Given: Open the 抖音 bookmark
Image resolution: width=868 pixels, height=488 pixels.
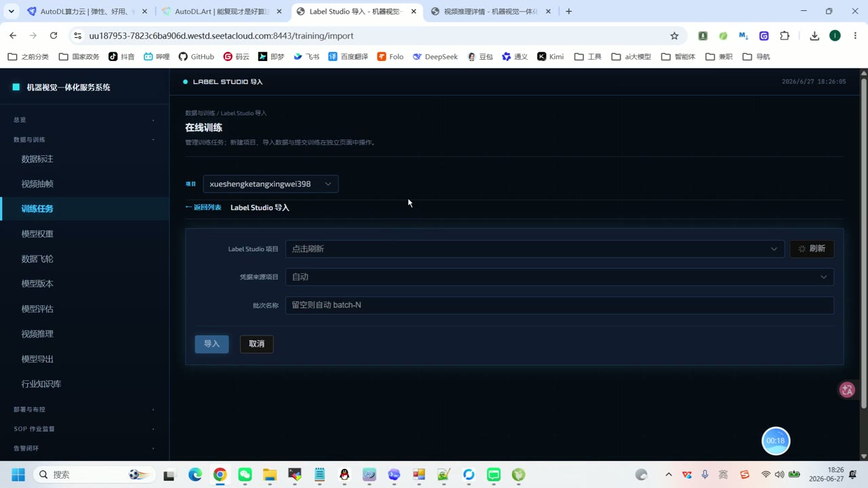Looking at the screenshot, I should point(121,57).
